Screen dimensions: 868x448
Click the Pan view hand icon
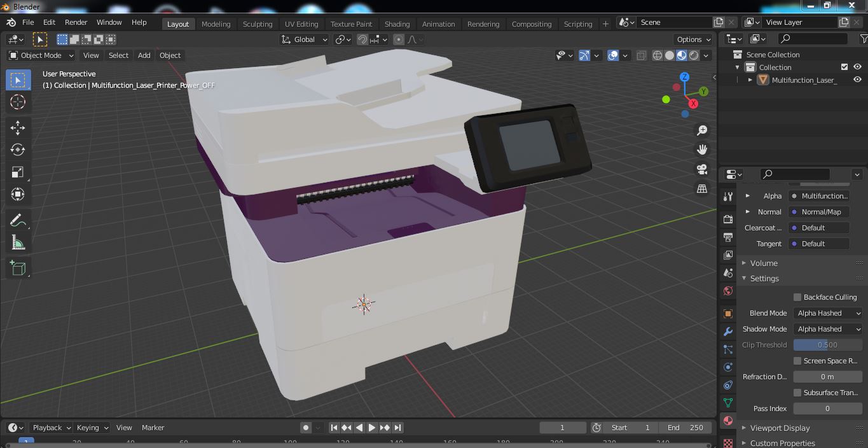point(702,150)
